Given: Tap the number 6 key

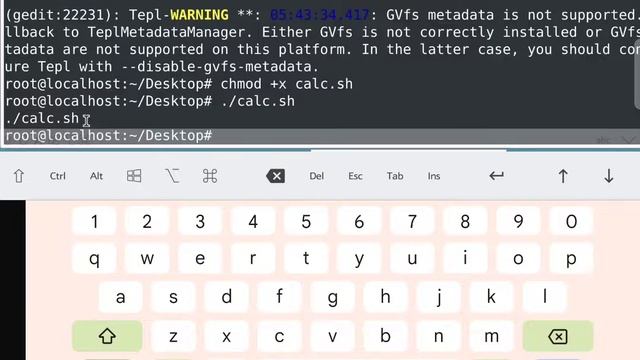Looking at the screenshot, I should [x=359, y=222].
